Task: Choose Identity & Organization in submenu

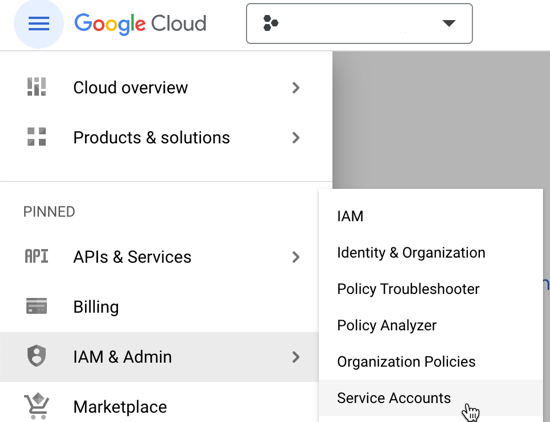Action: (431, 253)
